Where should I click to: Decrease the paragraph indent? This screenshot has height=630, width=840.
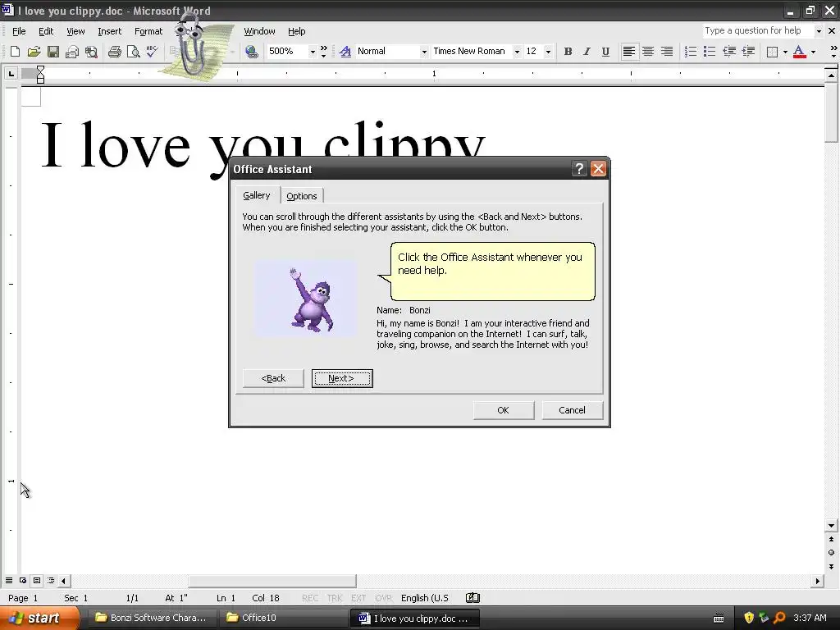point(728,52)
